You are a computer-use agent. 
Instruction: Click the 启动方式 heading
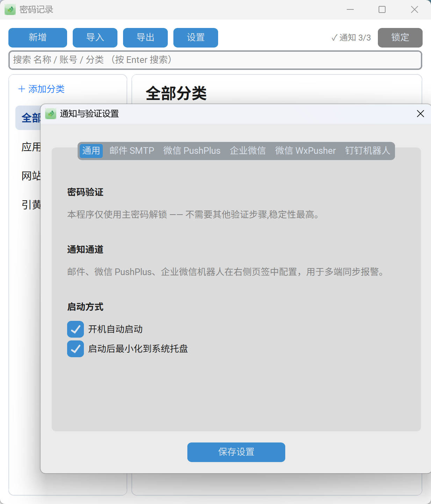click(85, 307)
